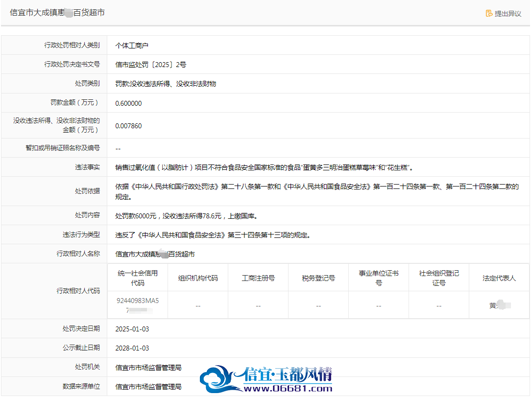Select the text 处罚款6000元，没收违法所得78.6元，上缴国库。
This screenshot has width=532, height=397.
(x=187, y=216)
